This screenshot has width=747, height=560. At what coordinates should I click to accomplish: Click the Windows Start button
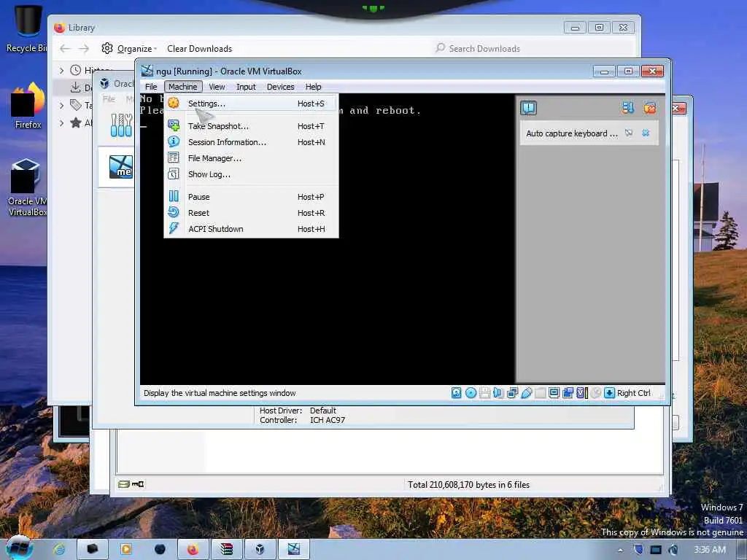(x=19, y=548)
